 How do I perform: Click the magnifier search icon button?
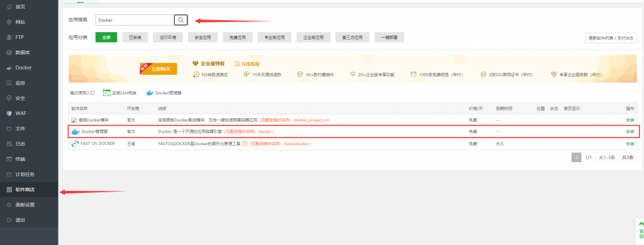(180, 19)
